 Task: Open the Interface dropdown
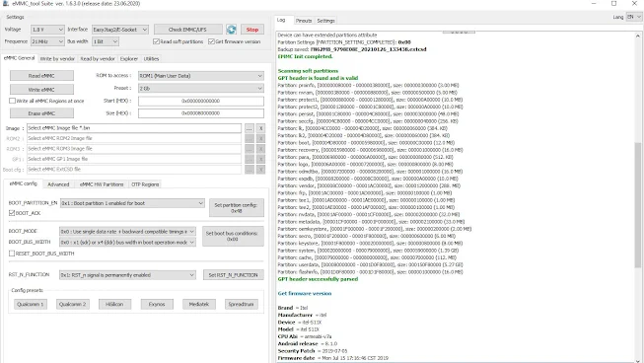[x=120, y=30]
